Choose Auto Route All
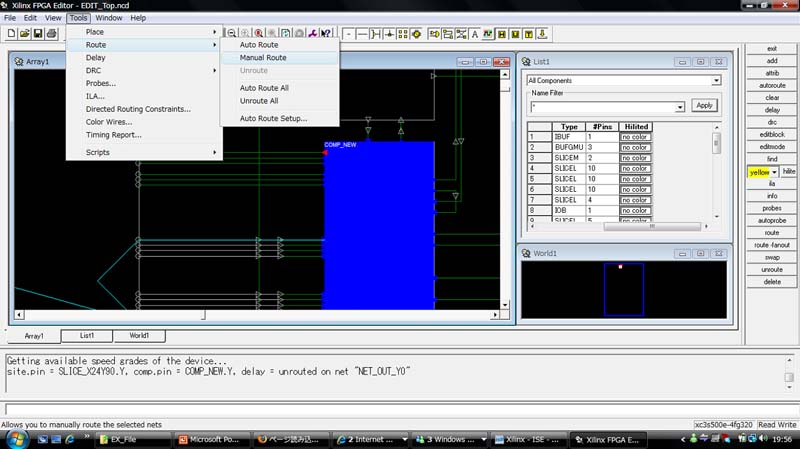This screenshot has width=800, height=449. (264, 88)
